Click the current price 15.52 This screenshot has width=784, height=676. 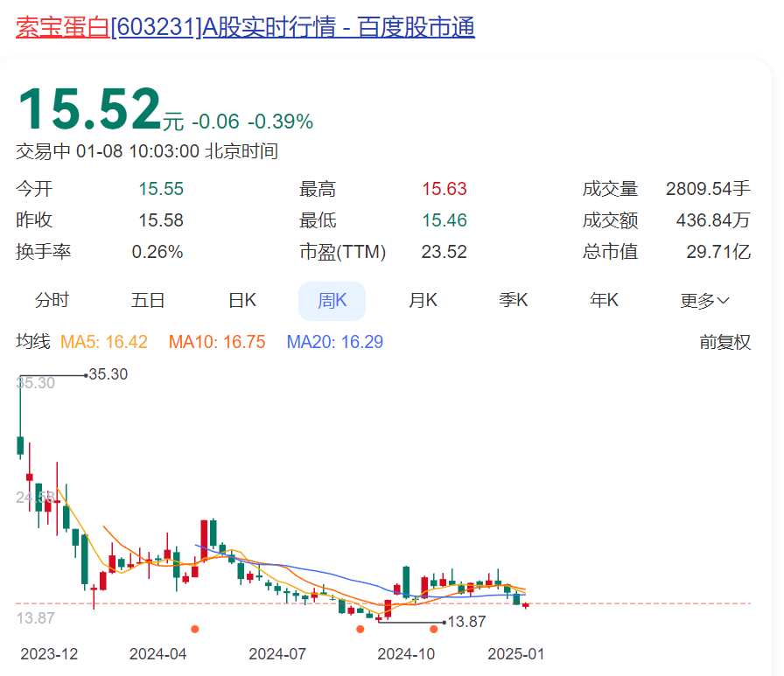89,109
